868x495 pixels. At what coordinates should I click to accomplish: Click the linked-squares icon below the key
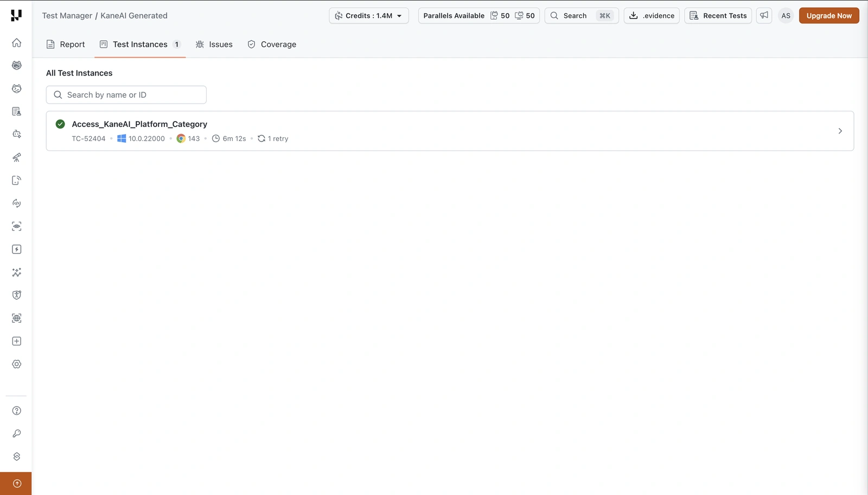pyautogui.click(x=17, y=456)
